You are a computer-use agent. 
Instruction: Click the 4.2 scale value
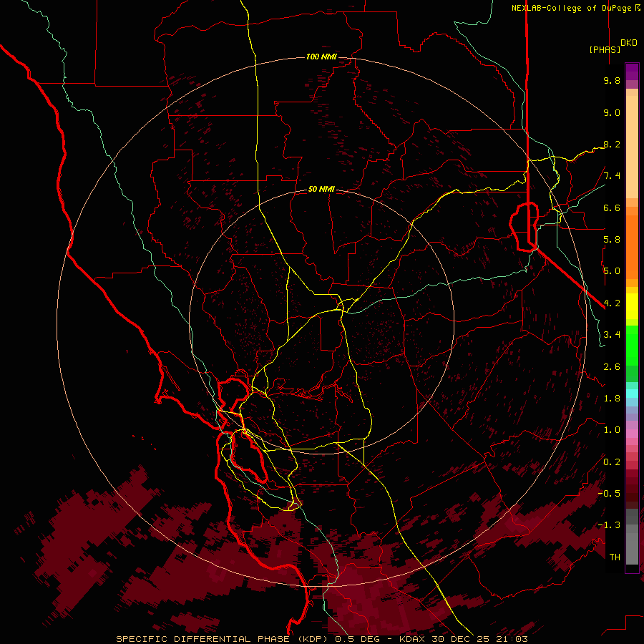(x=612, y=303)
